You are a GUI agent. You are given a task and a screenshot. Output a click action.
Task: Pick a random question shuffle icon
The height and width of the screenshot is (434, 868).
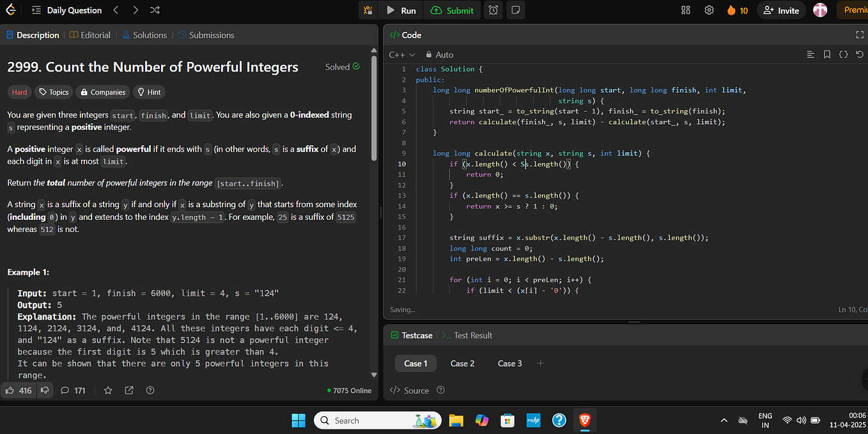[155, 10]
